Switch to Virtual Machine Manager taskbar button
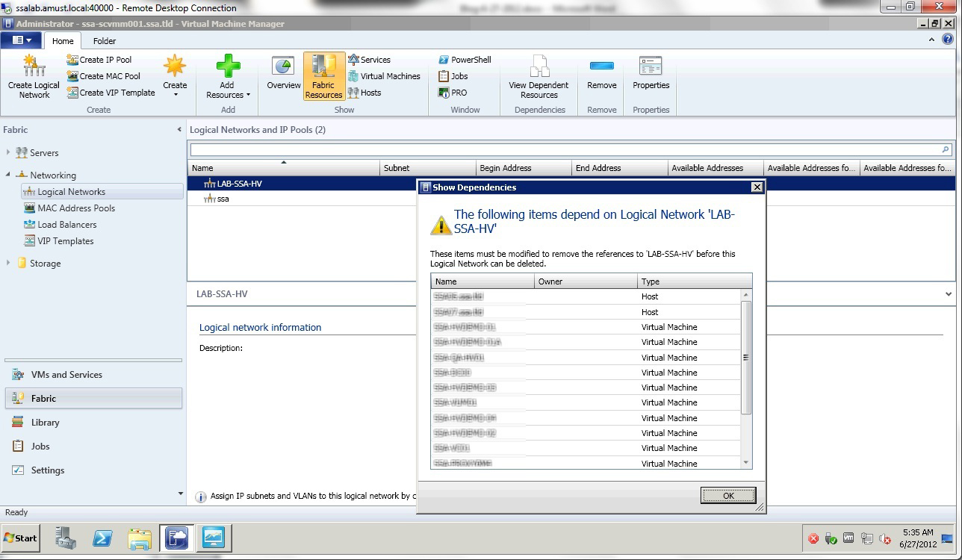This screenshot has height=560, width=962. tap(177, 538)
